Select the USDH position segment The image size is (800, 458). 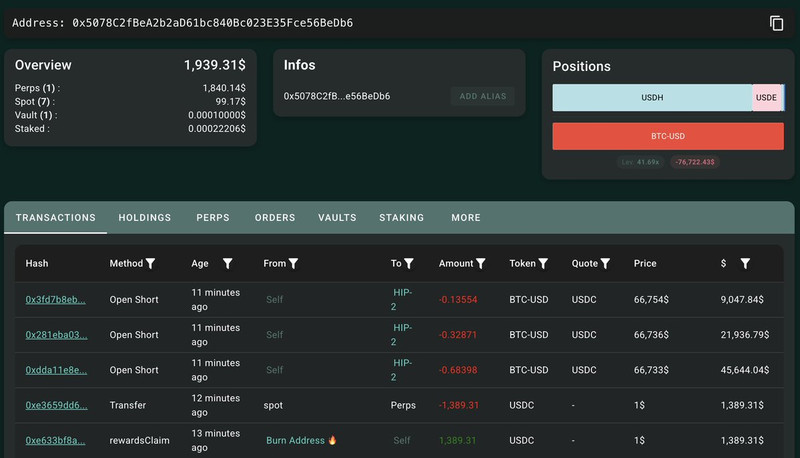coord(652,98)
